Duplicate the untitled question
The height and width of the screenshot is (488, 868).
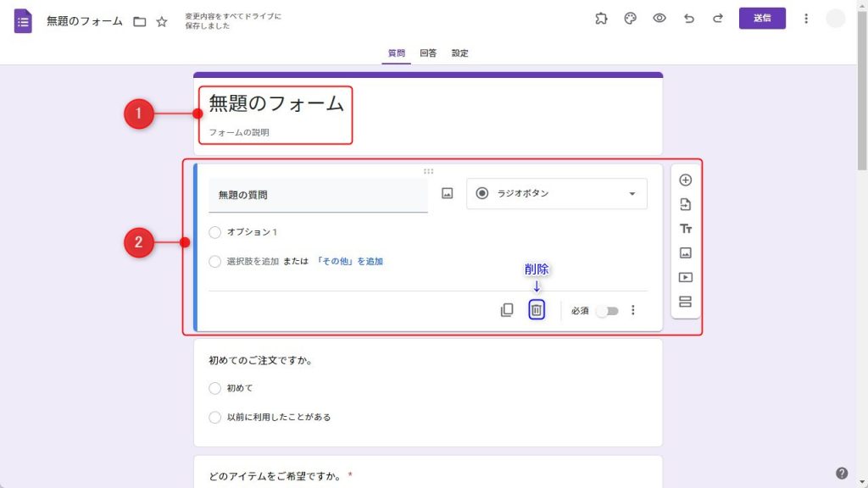(507, 310)
